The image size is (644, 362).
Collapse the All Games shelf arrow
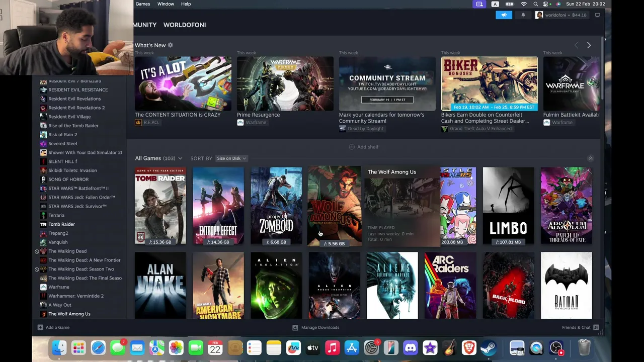pyautogui.click(x=590, y=158)
